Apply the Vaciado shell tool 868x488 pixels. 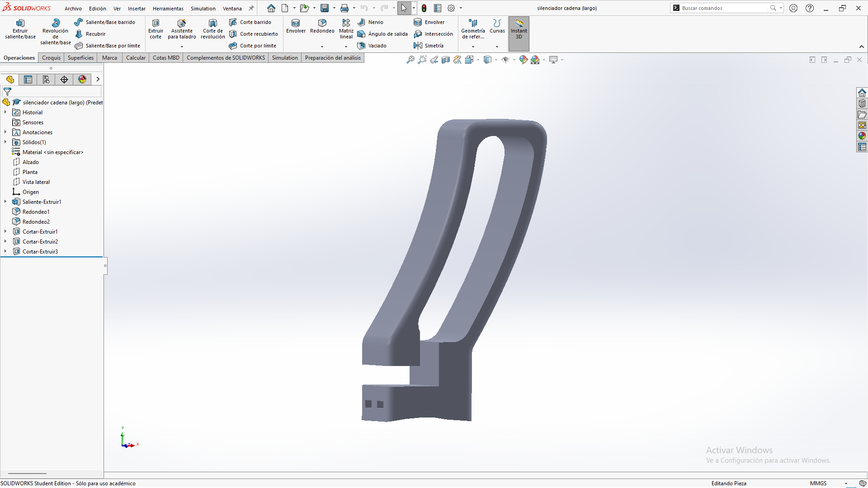(372, 46)
